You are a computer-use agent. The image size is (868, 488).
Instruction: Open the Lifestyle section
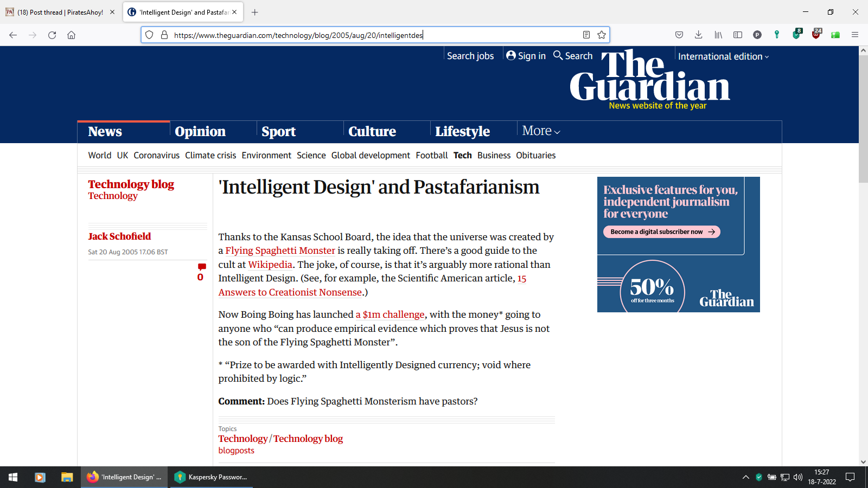click(x=462, y=132)
